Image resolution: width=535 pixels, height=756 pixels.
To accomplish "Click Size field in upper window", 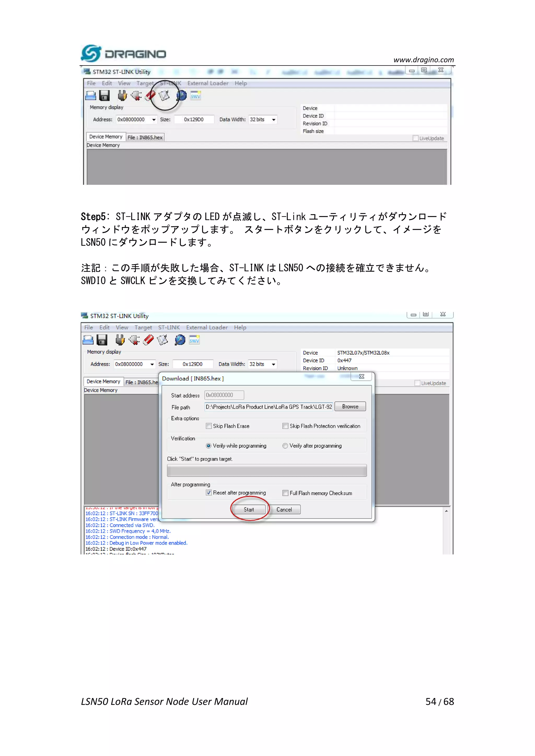I will [x=194, y=120].
